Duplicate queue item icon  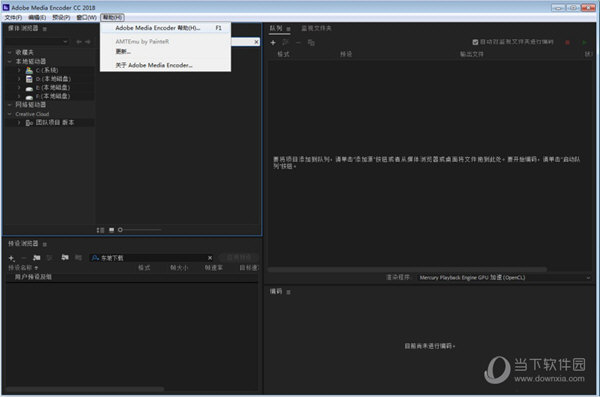coord(311,42)
